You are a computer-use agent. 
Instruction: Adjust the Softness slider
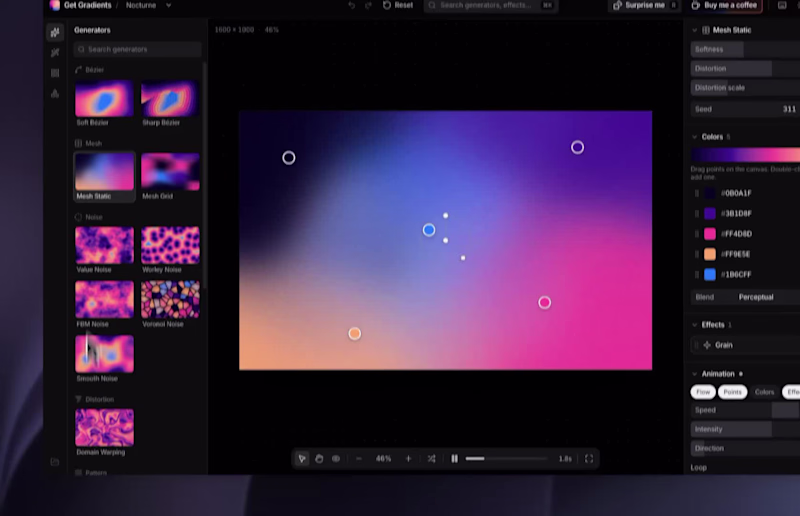click(745, 50)
